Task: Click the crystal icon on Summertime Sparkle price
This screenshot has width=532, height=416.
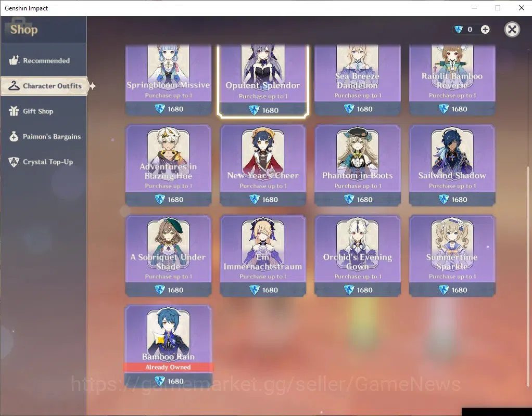Action: click(x=444, y=290)
